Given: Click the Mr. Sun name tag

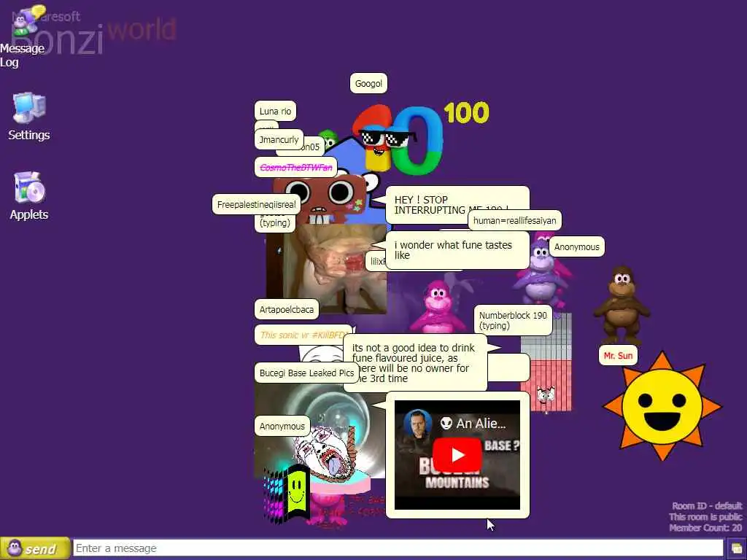Looking at the screenshot, I should click(618, 355).
